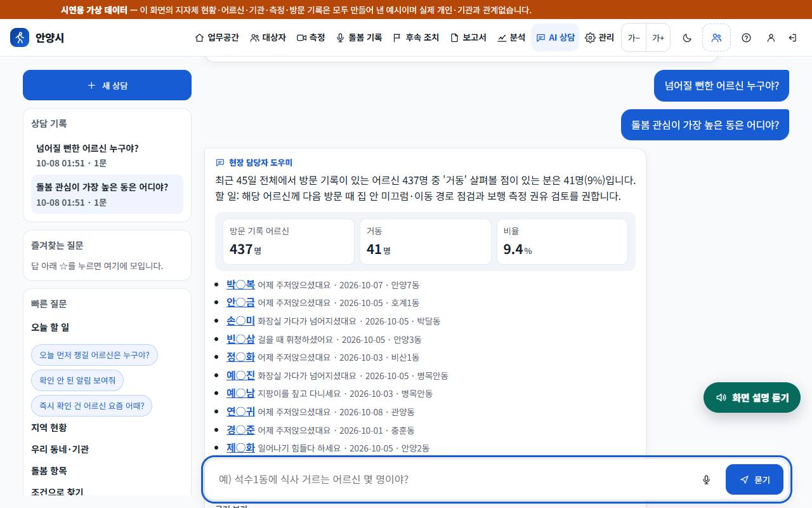Click the 화면 설명 듣기 button

click(x=752, y=398)
